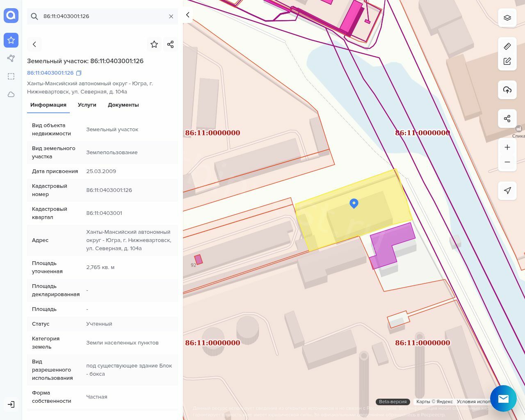Open area selection tool in sidebar
The height and width of the screenshot is (420, 525).
pos(11,76)
